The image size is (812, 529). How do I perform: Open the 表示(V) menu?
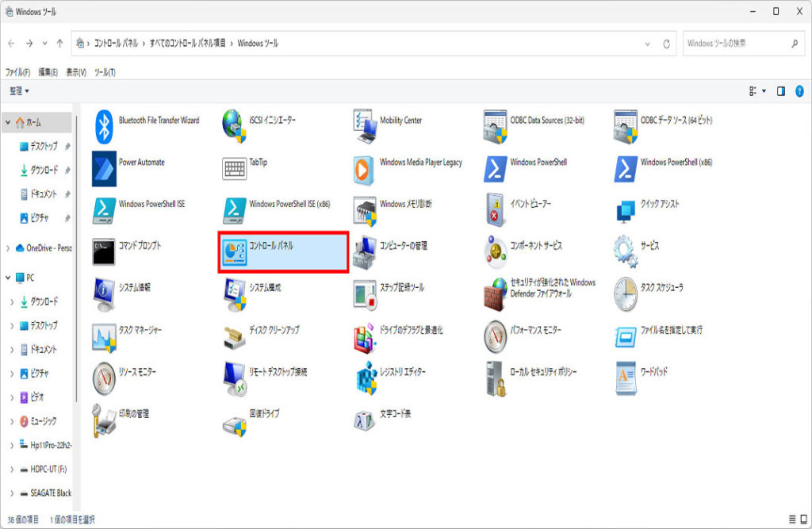tap(76, 72)
